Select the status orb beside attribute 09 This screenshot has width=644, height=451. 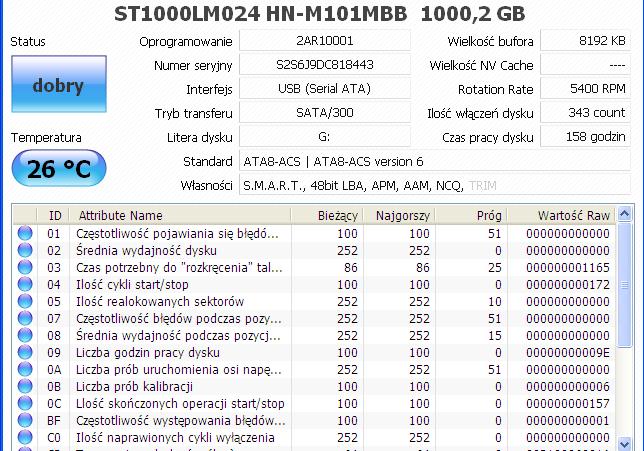tap(25, 352)
